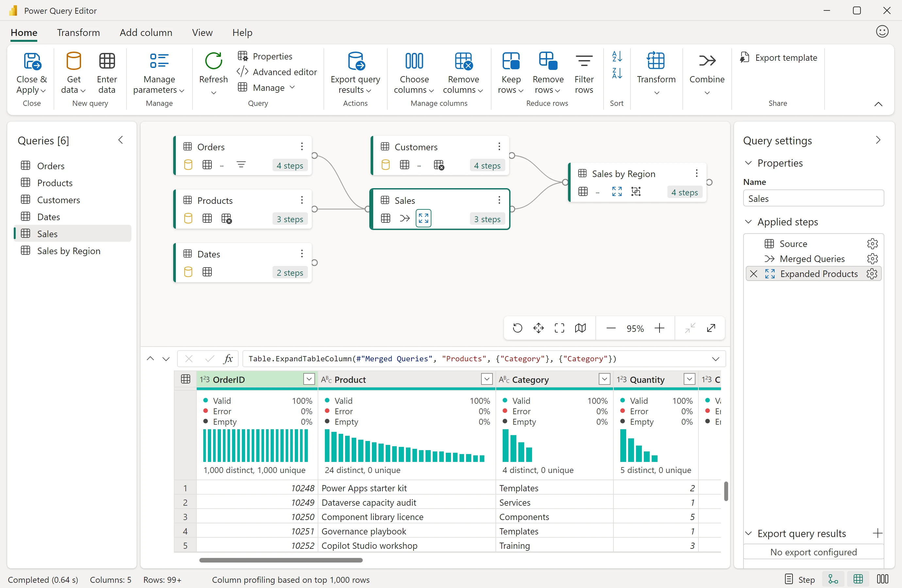902x588 pixels.
Task: Delete the Expanded Products step
Action: pos(754,274)
